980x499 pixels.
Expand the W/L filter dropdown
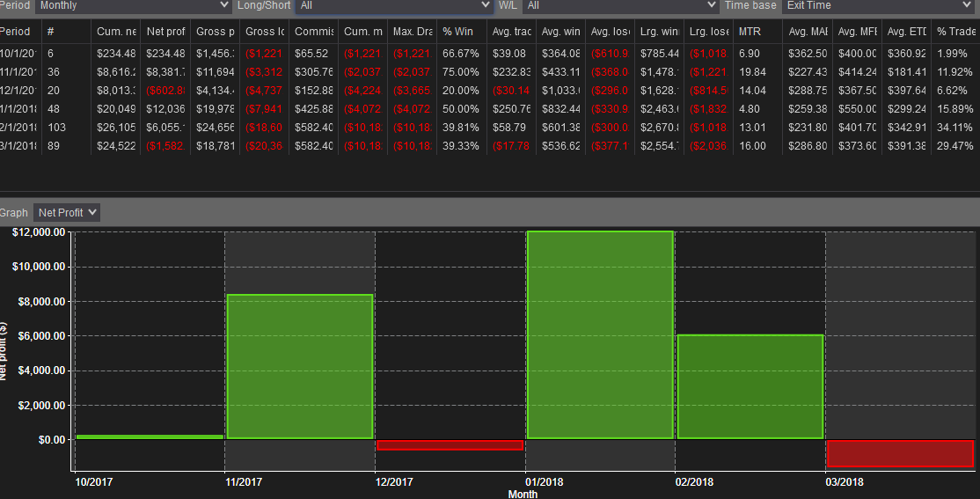tap(620, 5)
